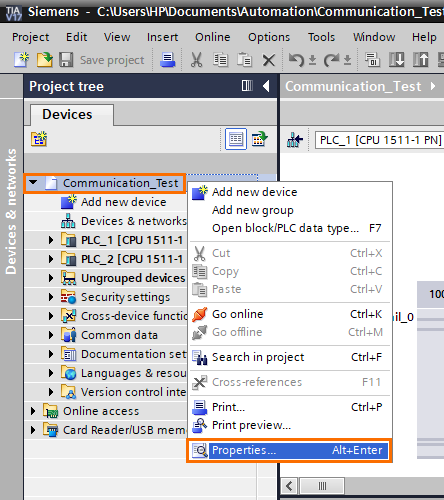Choose Add new group in context menu
444x500 pixels.
click(289, 210)
